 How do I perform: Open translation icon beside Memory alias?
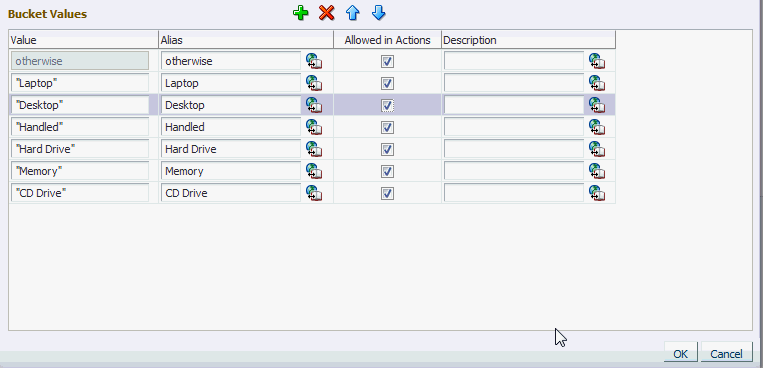314,171
